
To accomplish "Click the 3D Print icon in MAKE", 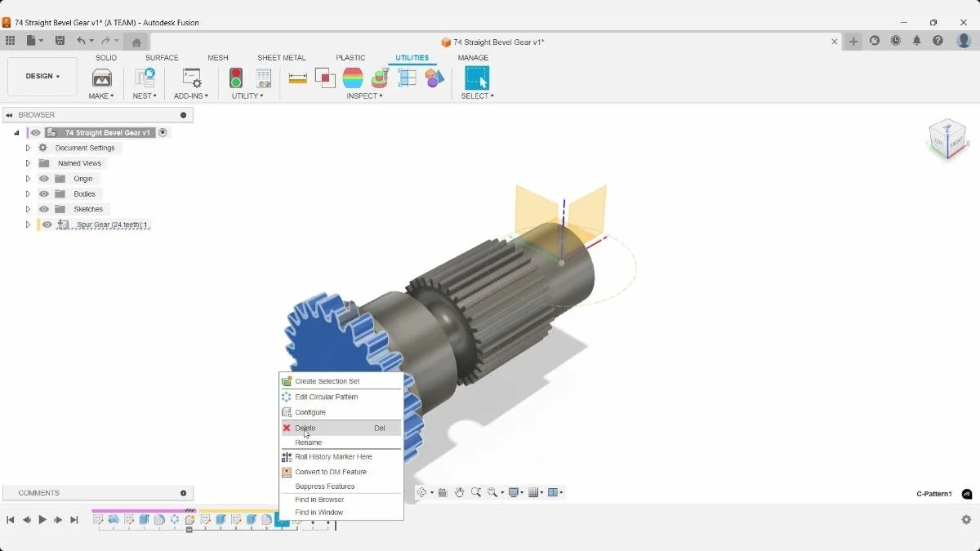I will click(102, 78).
